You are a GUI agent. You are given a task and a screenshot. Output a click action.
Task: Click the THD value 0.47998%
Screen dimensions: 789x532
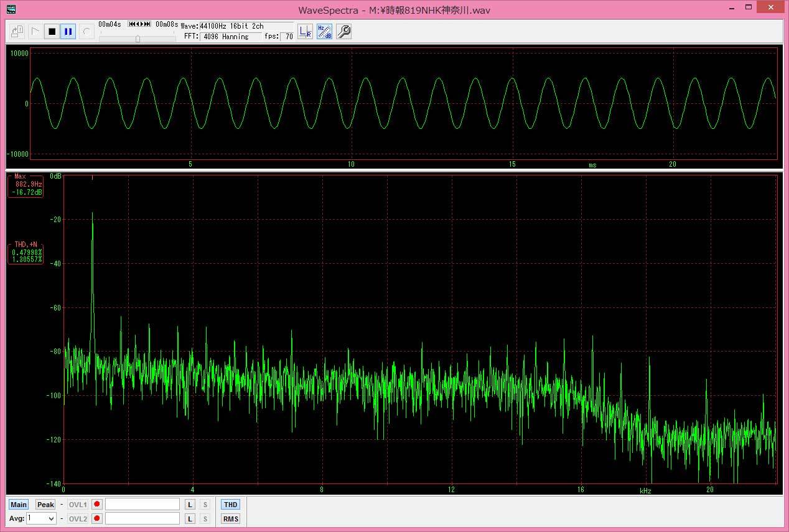pyautogui.click(x=27, y=252)
